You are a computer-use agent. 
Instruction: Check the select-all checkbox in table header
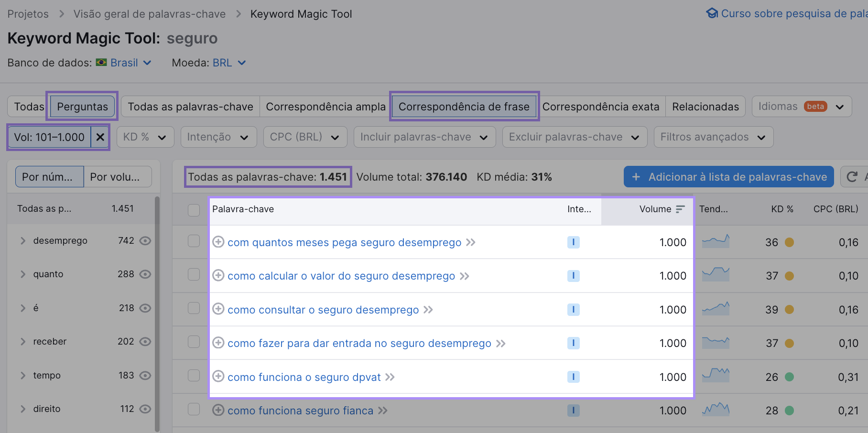tap(194, 210)
